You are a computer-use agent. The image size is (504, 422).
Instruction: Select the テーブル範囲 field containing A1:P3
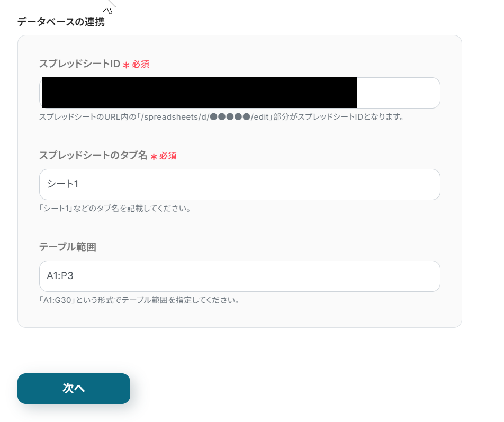pyautogui.click(x=239, y=276)
